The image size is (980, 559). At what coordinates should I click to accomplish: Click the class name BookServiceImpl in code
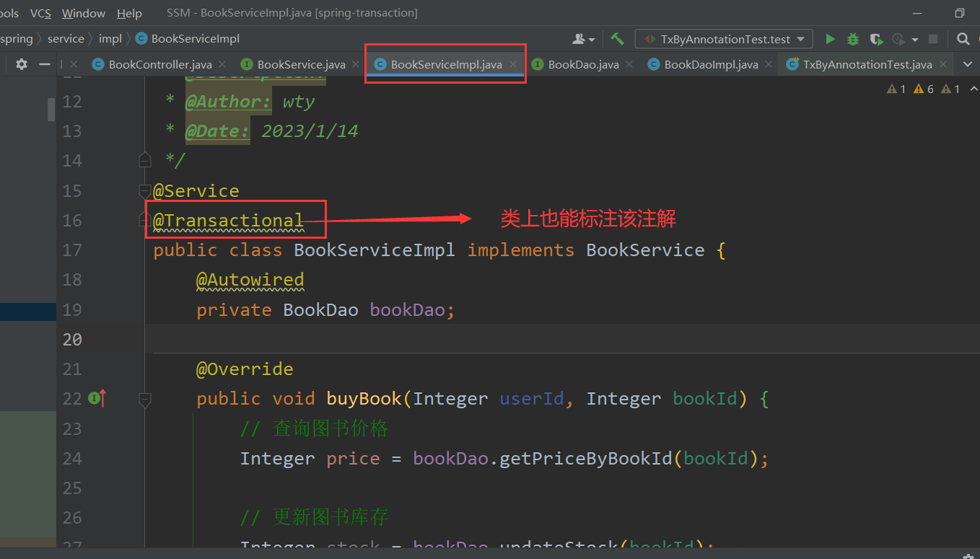375,250
